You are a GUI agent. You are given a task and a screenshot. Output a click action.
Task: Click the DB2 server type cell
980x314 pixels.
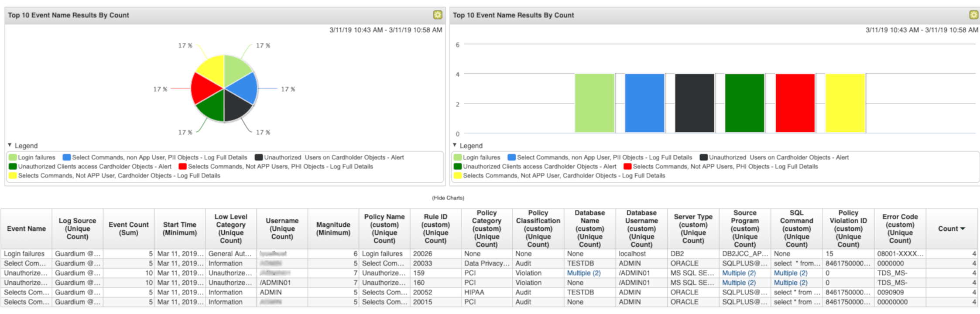tap(693, 254)
